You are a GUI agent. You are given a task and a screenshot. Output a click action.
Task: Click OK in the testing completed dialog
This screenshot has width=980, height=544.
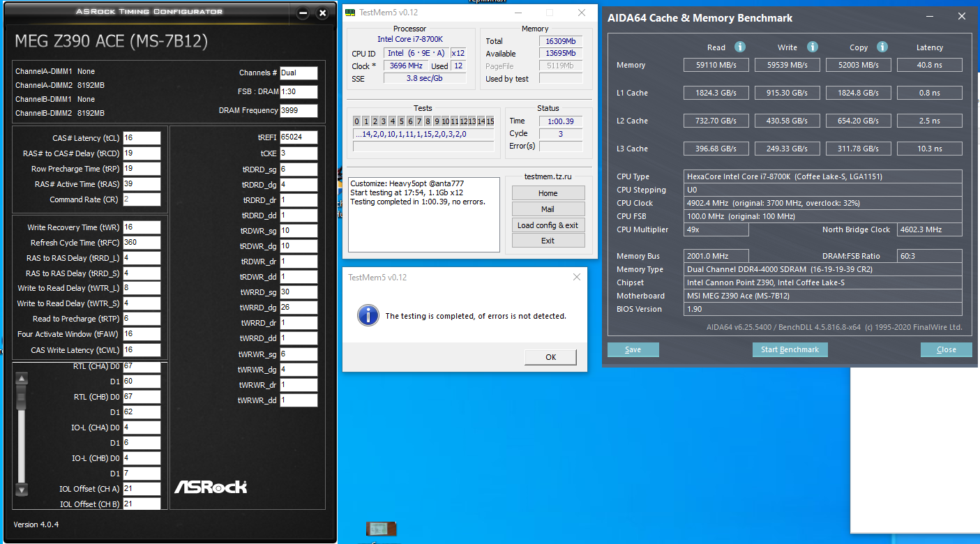[x=550, y=357]
